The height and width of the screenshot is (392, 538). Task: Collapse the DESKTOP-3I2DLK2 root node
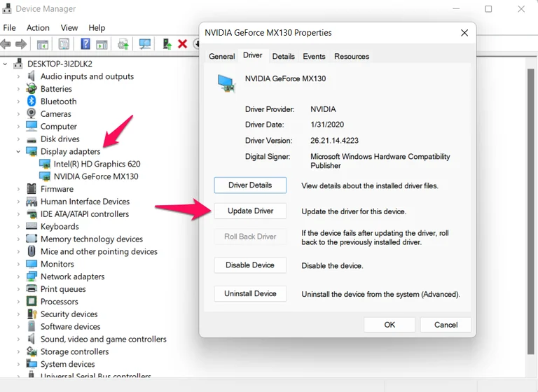pos(5,64)
